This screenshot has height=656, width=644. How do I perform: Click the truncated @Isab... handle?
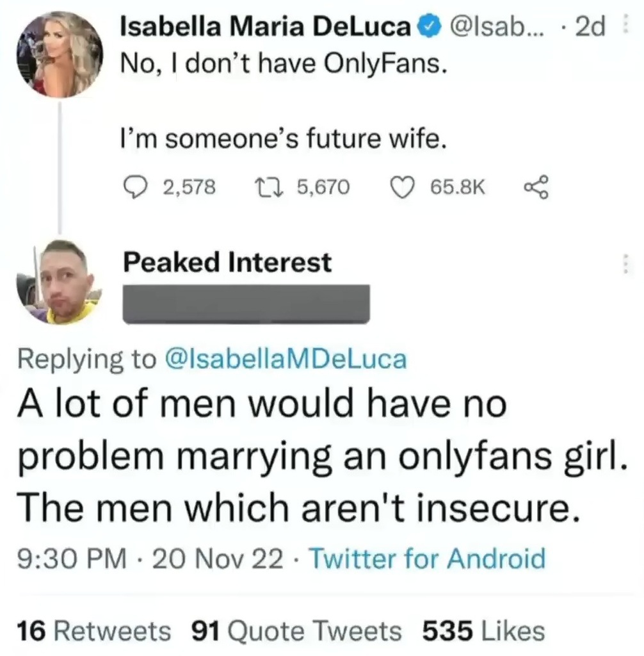click(489, 26)
